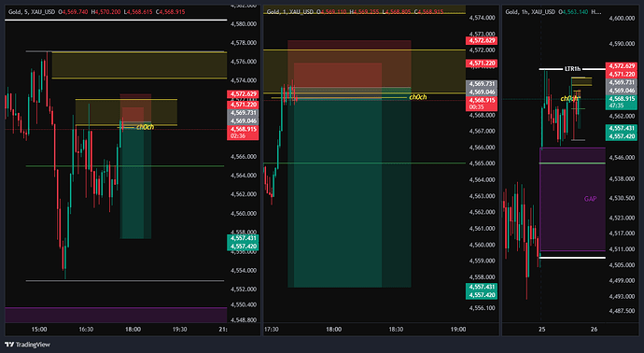Click the 26 date label on 1h chart

(x=594, y=329)
